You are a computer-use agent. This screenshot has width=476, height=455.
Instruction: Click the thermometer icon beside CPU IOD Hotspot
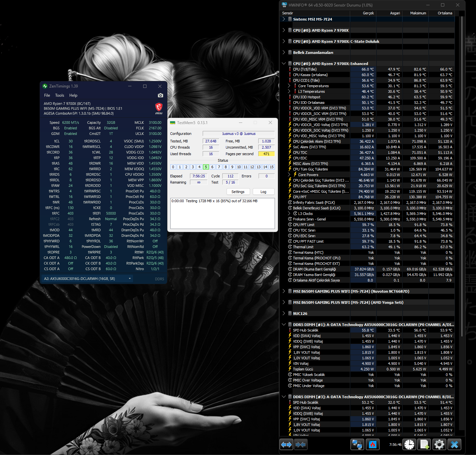[x=290, y=97]
